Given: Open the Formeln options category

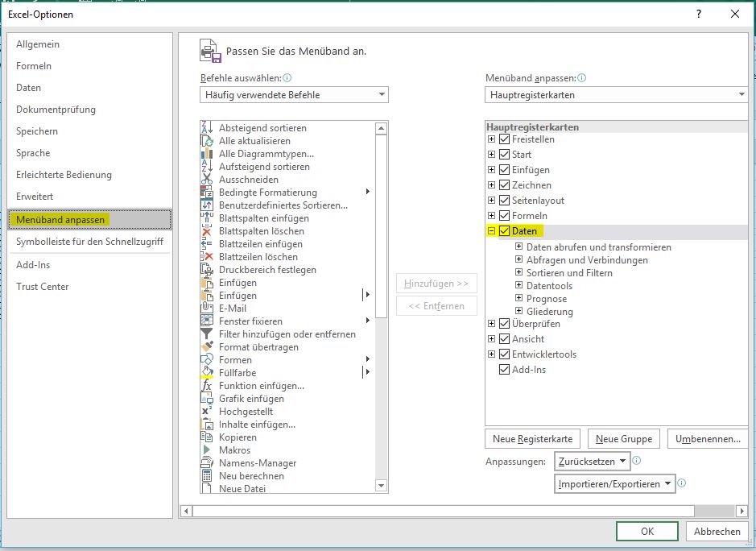Looking at the screenshot, I should [34, 66].
